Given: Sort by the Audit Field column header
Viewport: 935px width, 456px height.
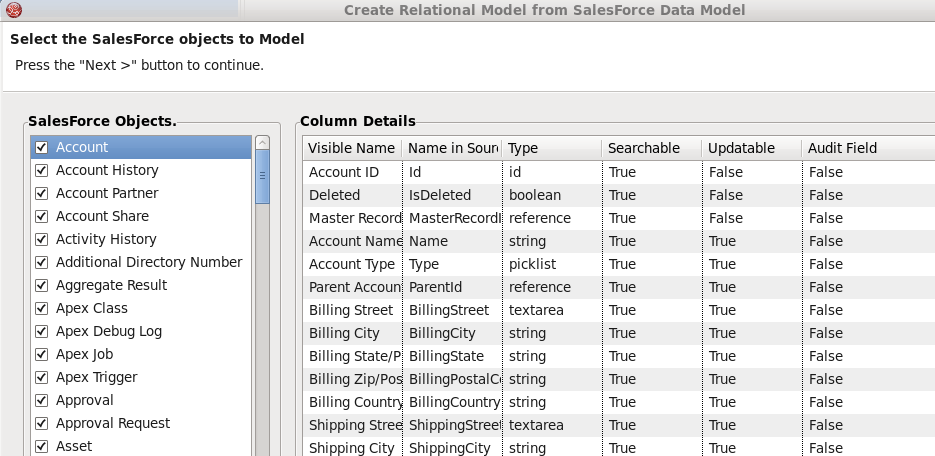Looking at the screenshot, I should click(868, 148).
